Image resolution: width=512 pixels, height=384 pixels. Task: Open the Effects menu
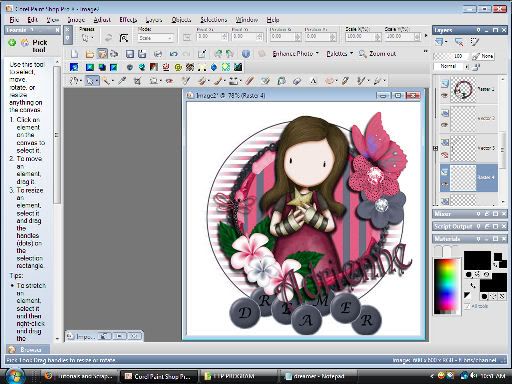pyautogui.click(x=128, y=20)
